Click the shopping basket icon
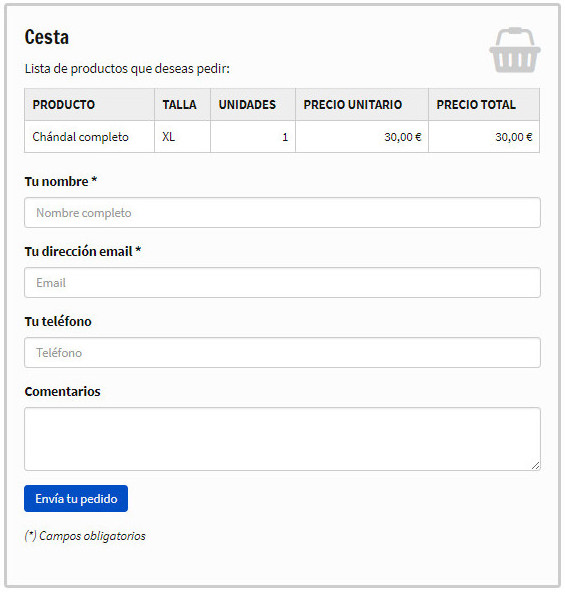Image resolution: width=565 pixels, height=592 pixels. point(515,50)
